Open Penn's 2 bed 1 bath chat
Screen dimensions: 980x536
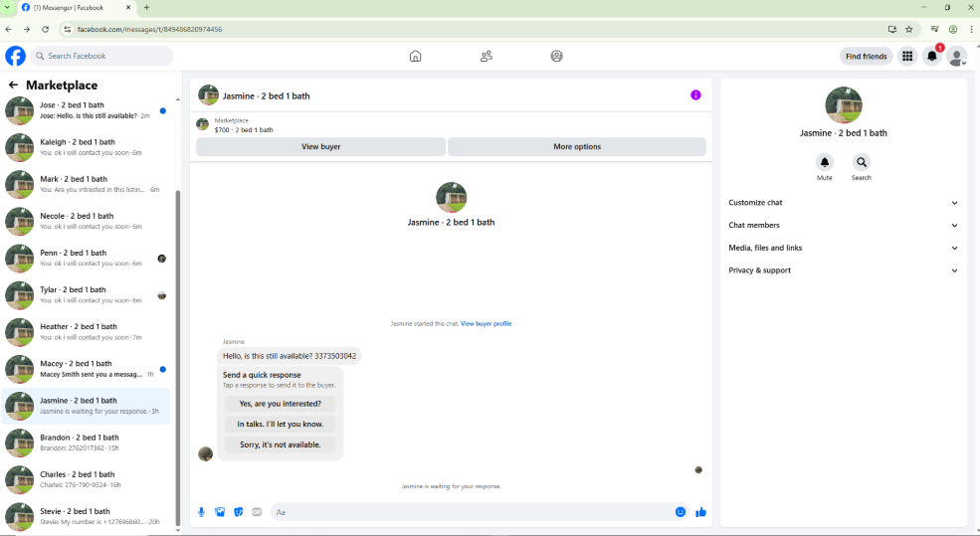point(86,258)
